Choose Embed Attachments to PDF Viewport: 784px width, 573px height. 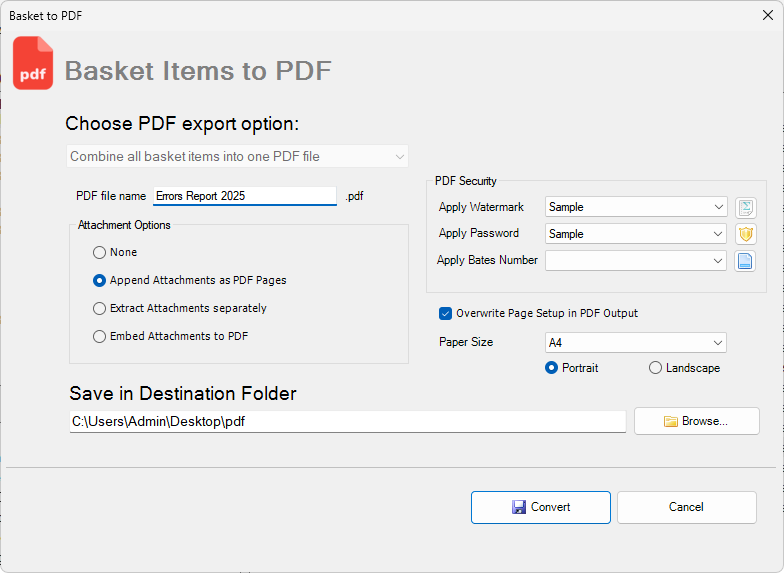click(99, 337)
